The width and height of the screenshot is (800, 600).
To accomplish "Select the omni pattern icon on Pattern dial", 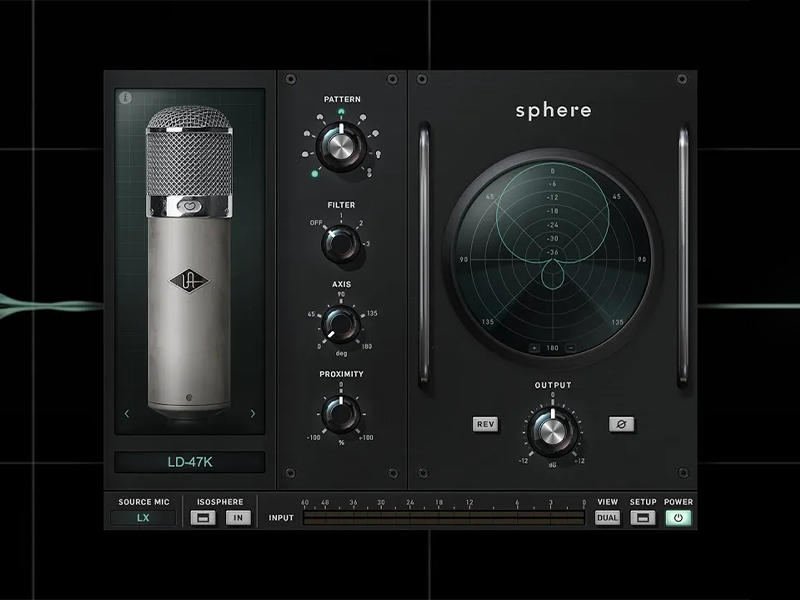I will [315, 174].
